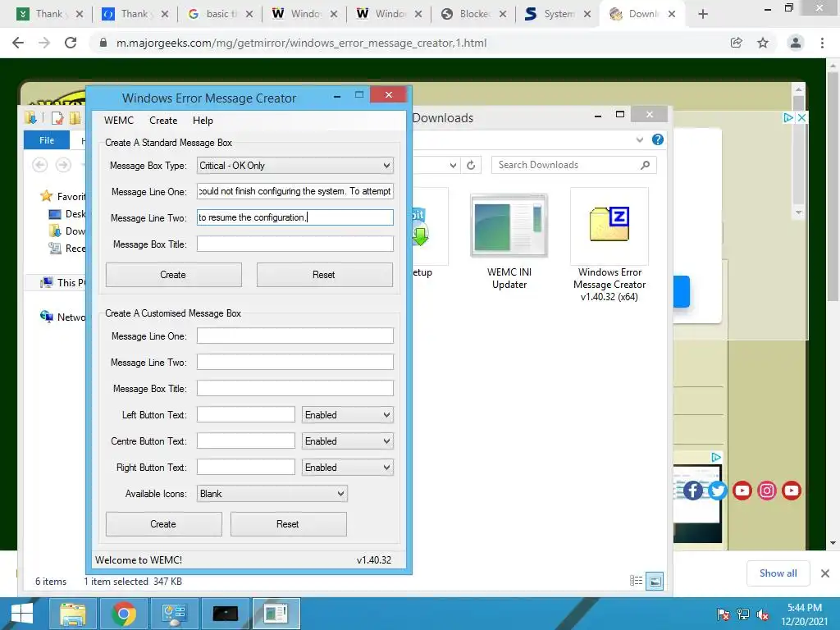840x630 pixels.
Task: Open the Left Button Enabled dropdown
Action: click(x=348, y=414)
